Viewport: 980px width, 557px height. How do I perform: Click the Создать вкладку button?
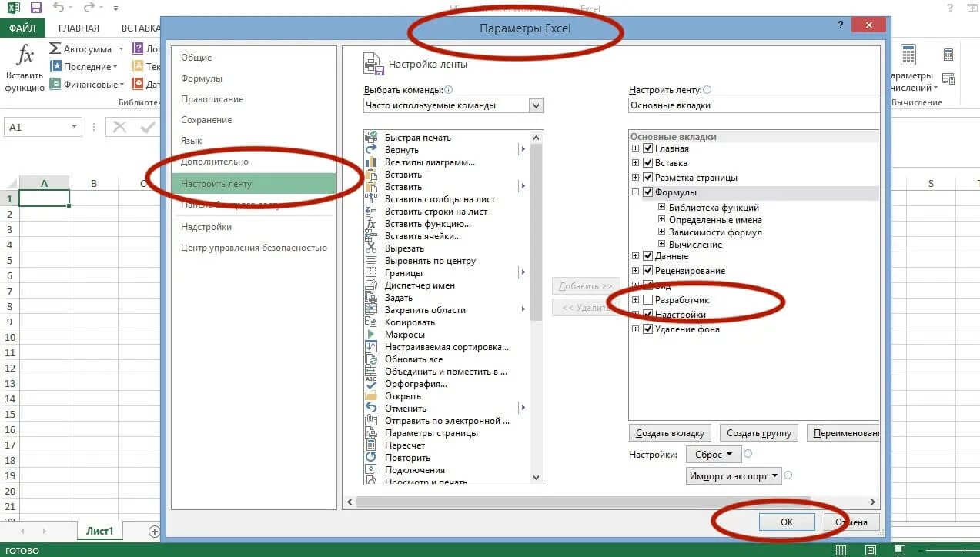click(x=671, y=433)
